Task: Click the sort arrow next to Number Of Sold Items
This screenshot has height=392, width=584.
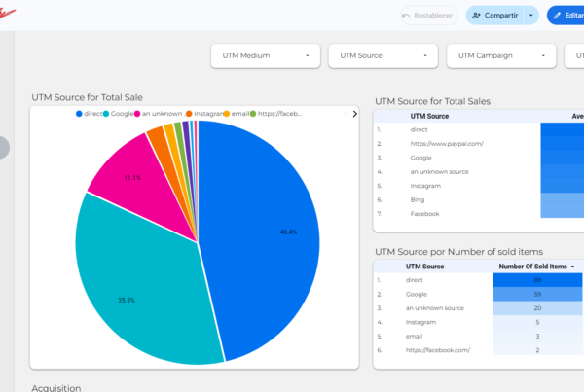Action: (x=572, y=267)
